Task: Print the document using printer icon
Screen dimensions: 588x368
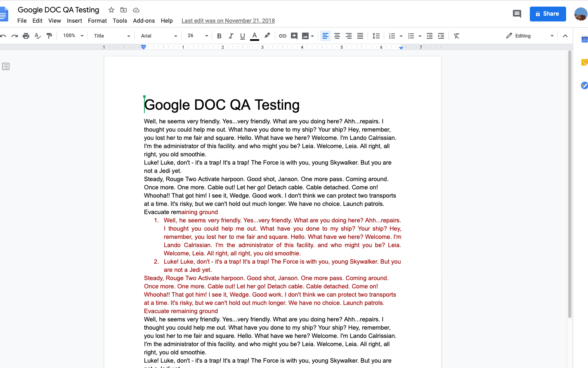Action: point(26,36)
